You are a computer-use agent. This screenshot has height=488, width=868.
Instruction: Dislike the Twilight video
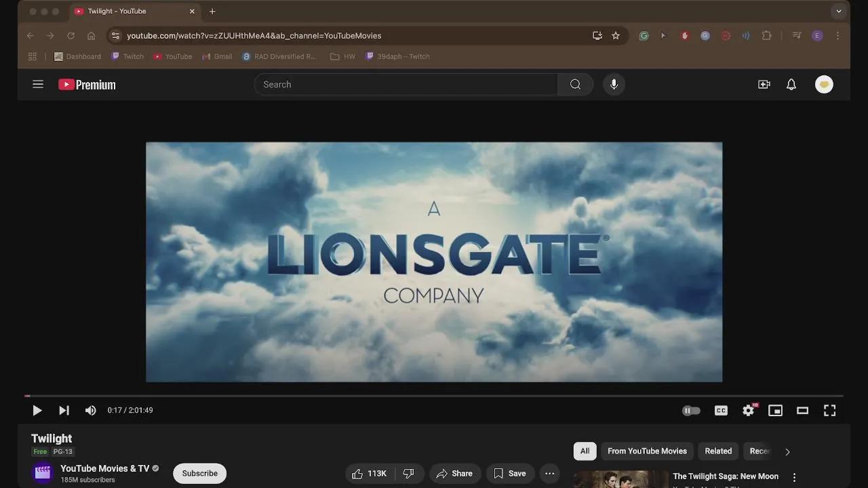(x=409, y=473)
